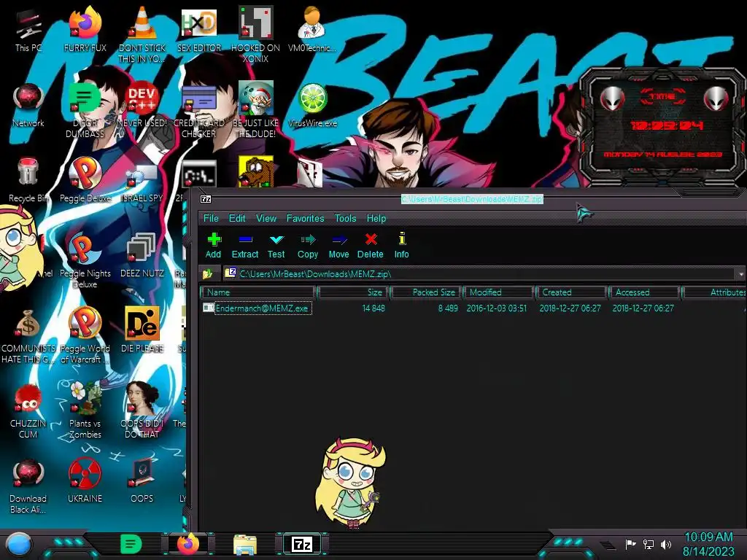Open File Explorer from the taskbar
The image size is (747, 560).
[x=245, y=545]
